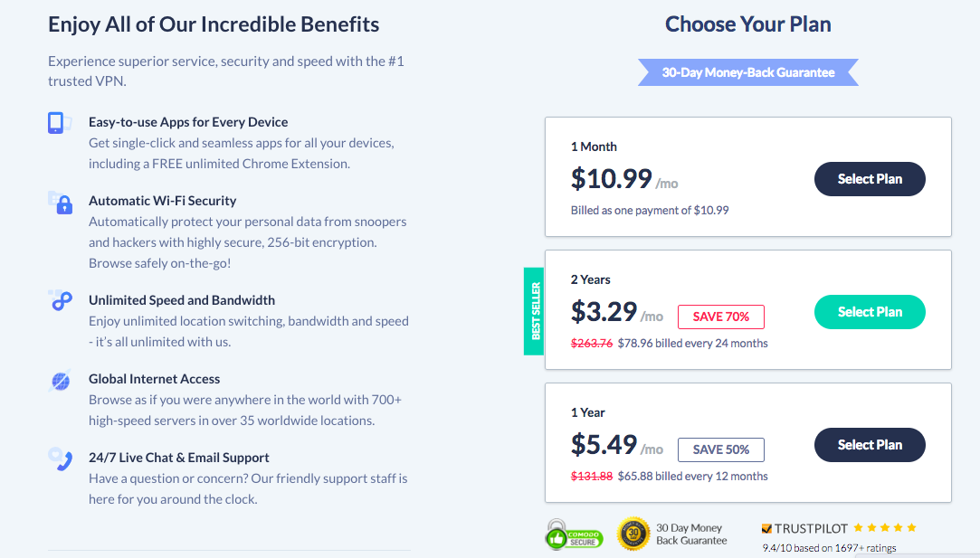
Task: Click the 24/7 Live Chat & Email Support heading
Action: coord(179,458)
